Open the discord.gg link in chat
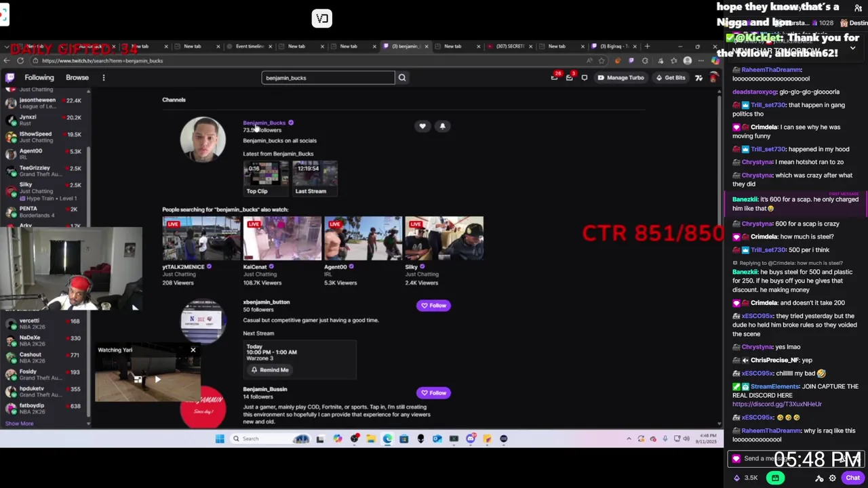 (x=777, y=405)
